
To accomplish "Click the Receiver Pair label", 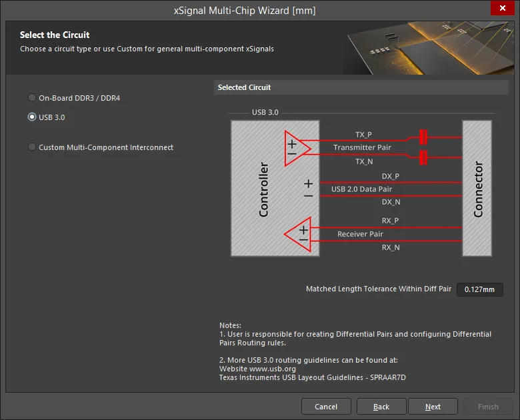I will pos(360,234).
